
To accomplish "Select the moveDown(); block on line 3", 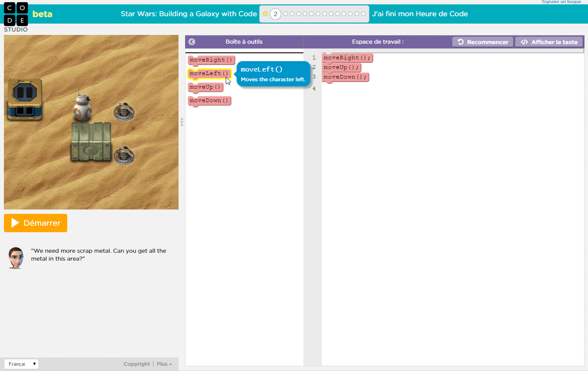I will pyautogui.click(x=345, y=77).
